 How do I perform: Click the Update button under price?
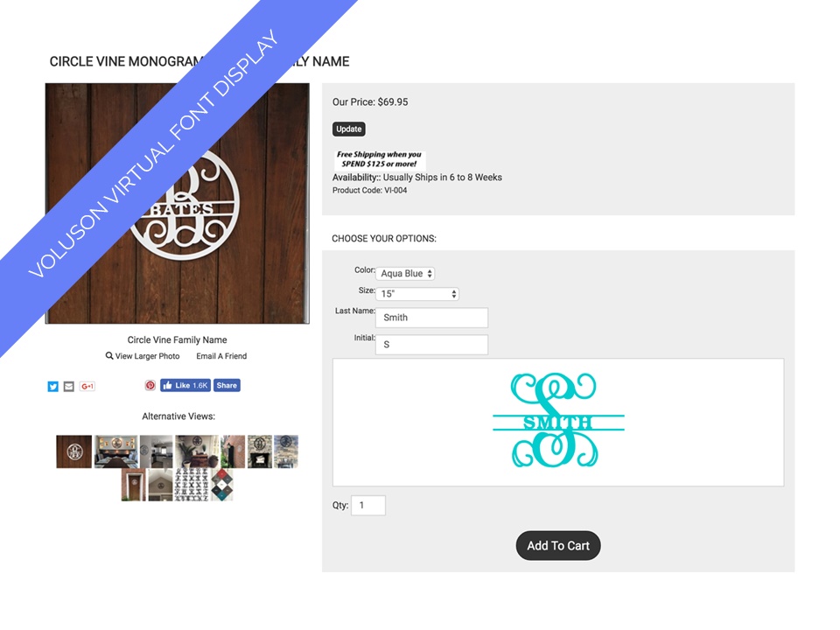point(349,129)
